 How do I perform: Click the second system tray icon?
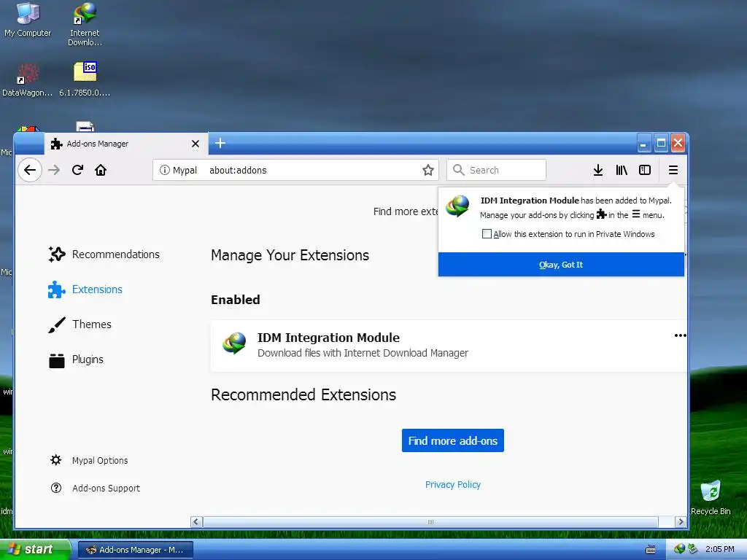692,549
